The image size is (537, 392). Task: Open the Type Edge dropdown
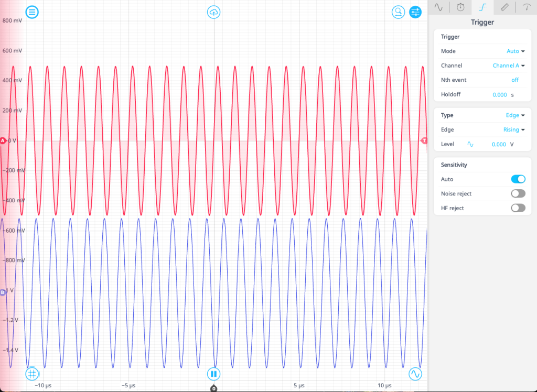[515, 115]
